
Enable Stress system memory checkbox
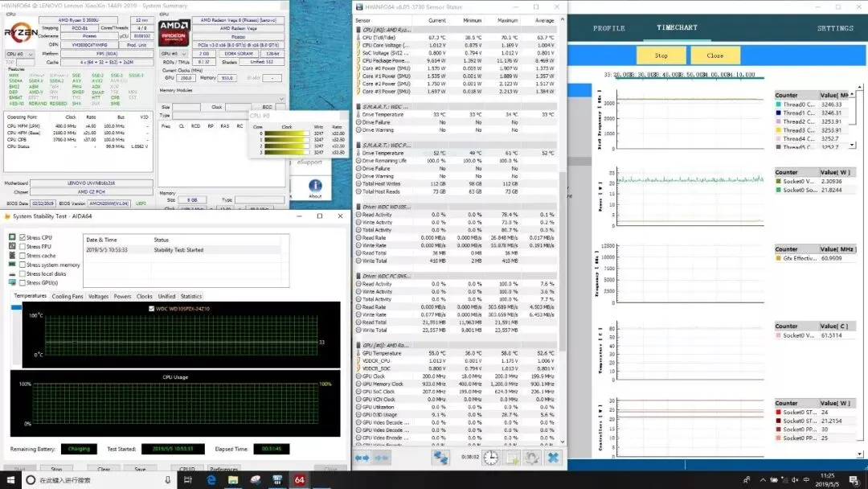click(x=23, y=265)
